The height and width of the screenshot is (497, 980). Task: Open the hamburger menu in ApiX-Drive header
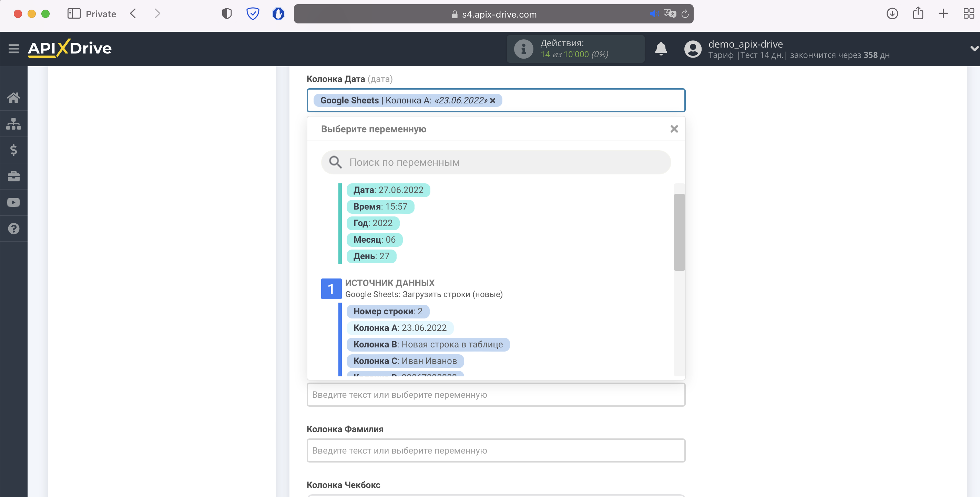(x=14, y=48)
